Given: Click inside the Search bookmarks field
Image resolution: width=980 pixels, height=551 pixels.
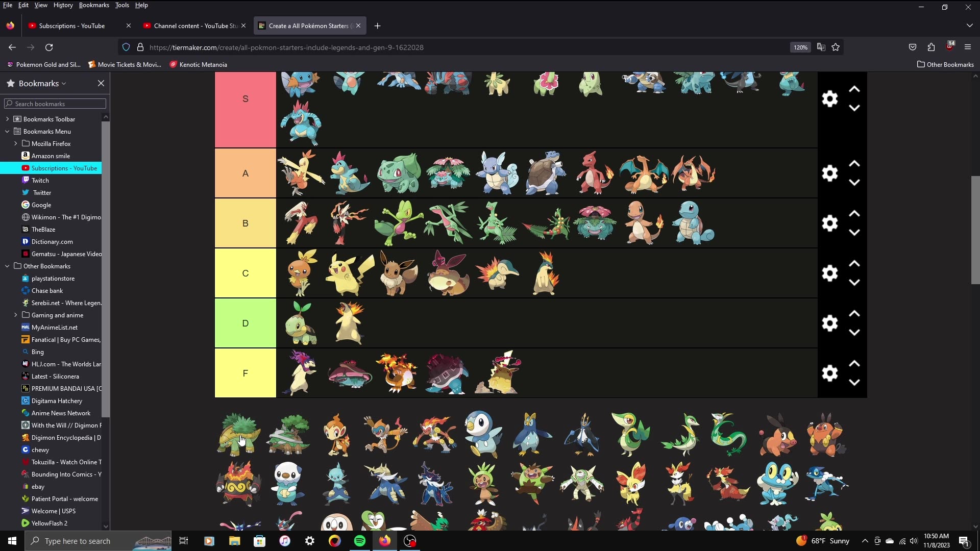Looking at the screenshot, I should pyautogui.click(x=55, y=104).
